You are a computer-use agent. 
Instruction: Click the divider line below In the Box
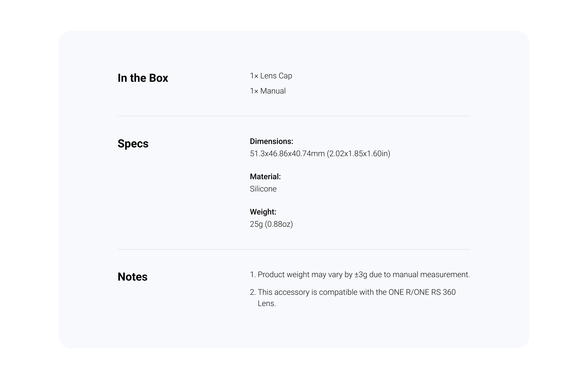(x=294, y=116)
